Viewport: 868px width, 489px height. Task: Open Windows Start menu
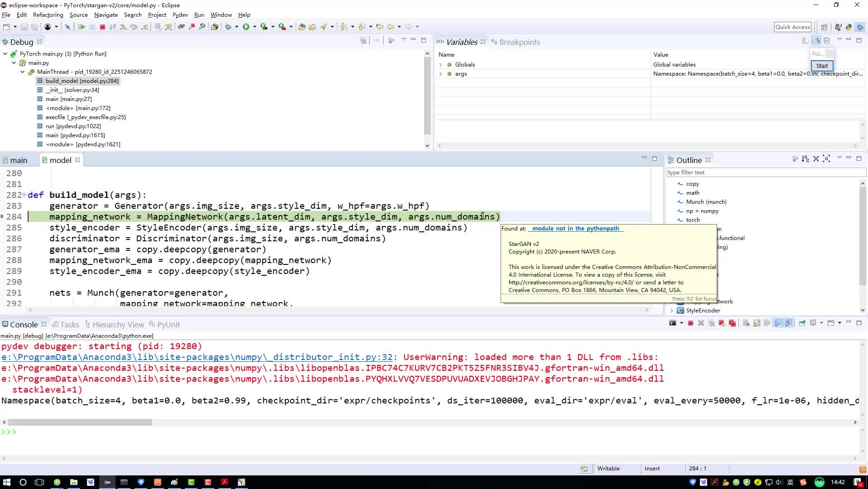[x=6, y=482]
